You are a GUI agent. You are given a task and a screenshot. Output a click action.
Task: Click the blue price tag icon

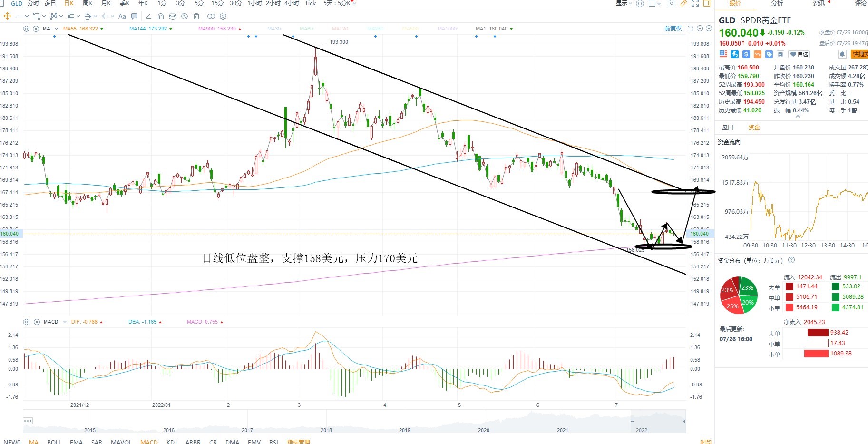(x=769, y=54)
